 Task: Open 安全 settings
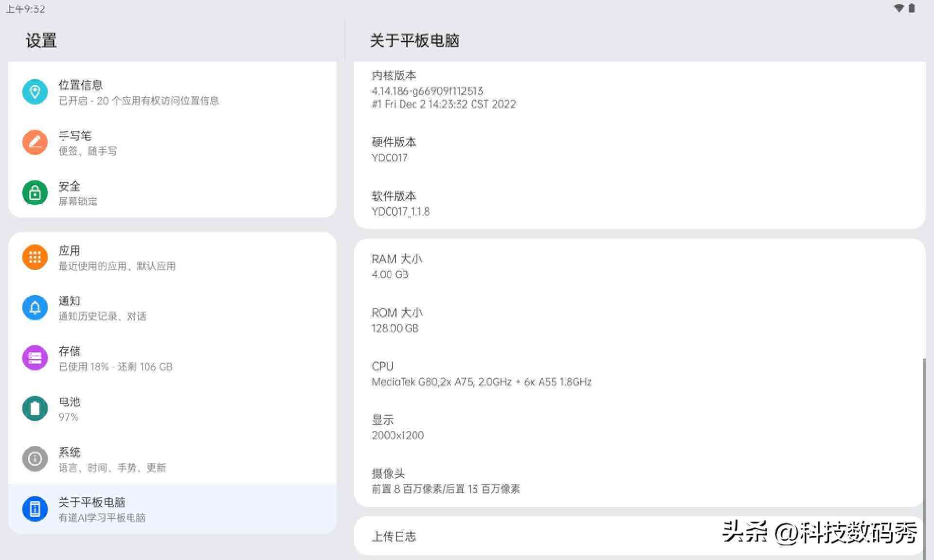point(172,193)
